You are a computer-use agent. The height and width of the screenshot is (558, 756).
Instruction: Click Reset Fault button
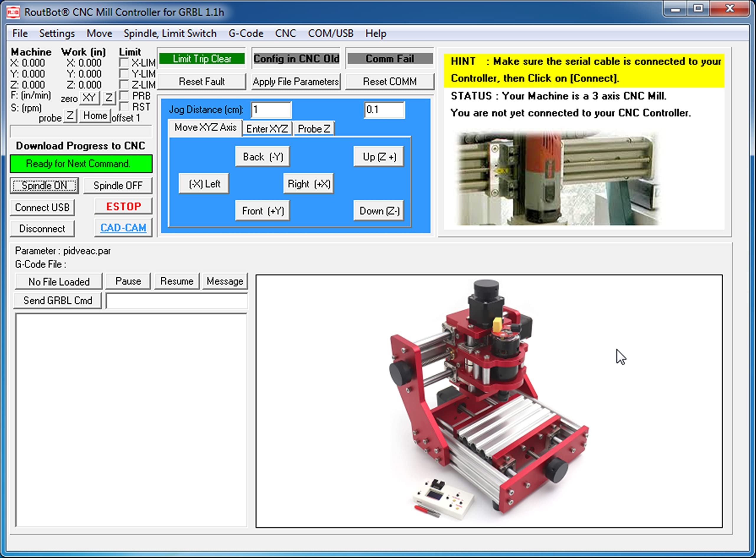[202, 81]
